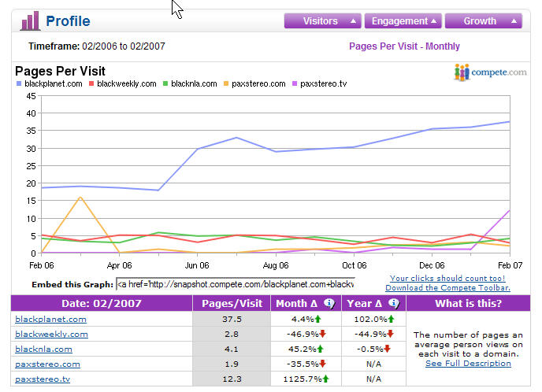542x392 pixels.
Task: Open the Engagement dropdown menu
Action: [x=403, y=21]
